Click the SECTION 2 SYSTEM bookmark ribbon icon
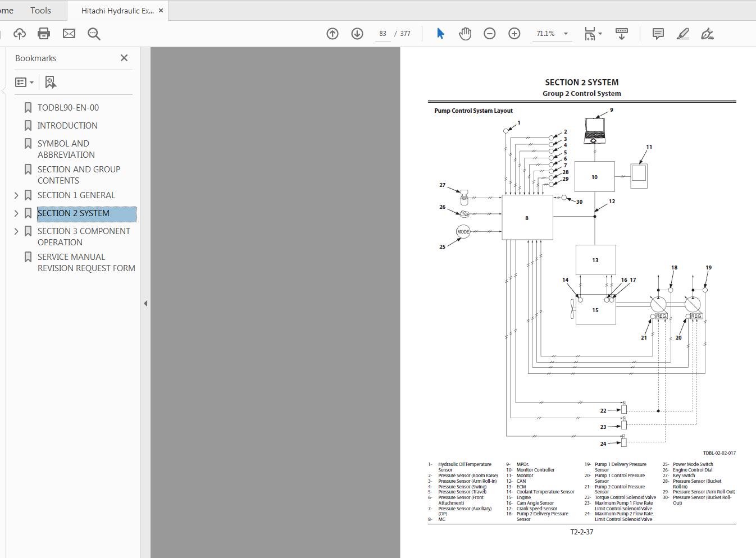 coord(28,213)
